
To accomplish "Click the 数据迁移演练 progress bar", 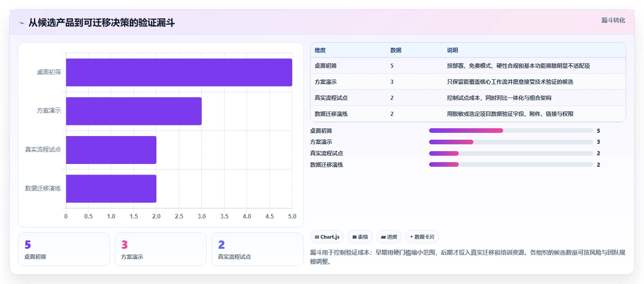I will (511, 164).
